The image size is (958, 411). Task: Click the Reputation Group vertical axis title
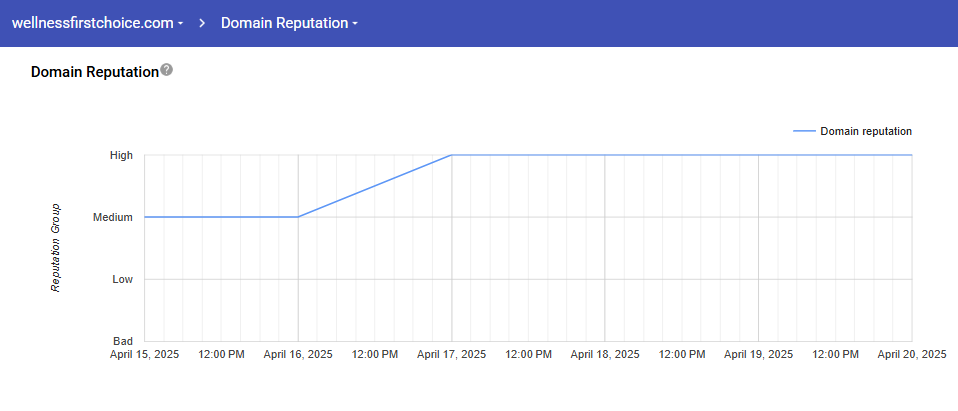coord(56,248)
